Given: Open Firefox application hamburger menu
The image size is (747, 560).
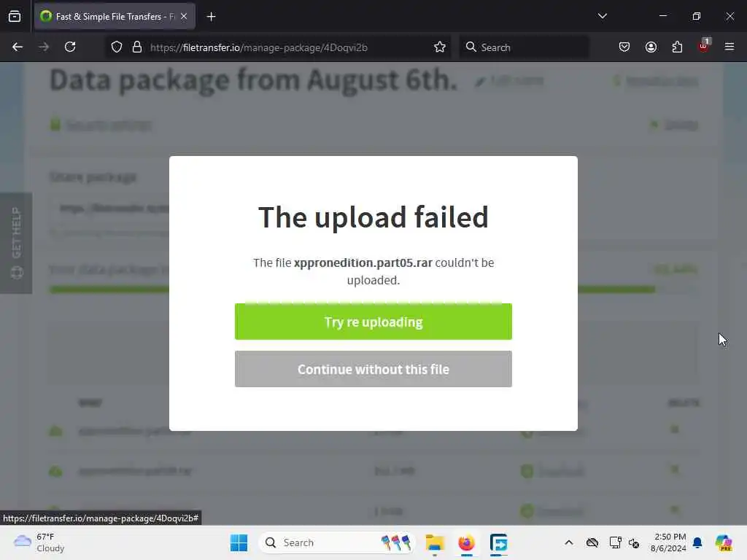Looking at the screenshot, I should coord(729,47).
